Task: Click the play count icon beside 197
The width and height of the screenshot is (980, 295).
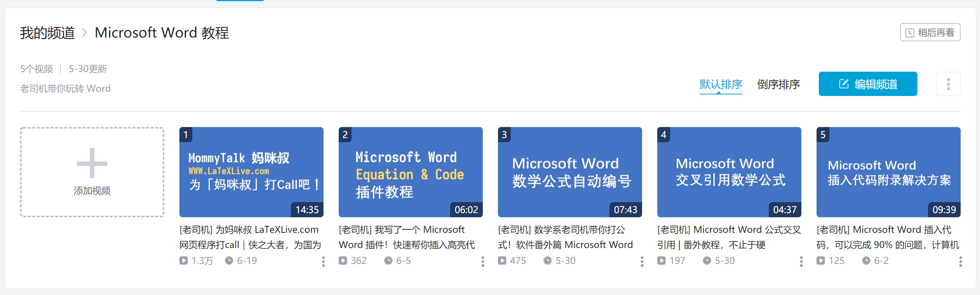Action: pyautogui.click(x=661, y=261)
